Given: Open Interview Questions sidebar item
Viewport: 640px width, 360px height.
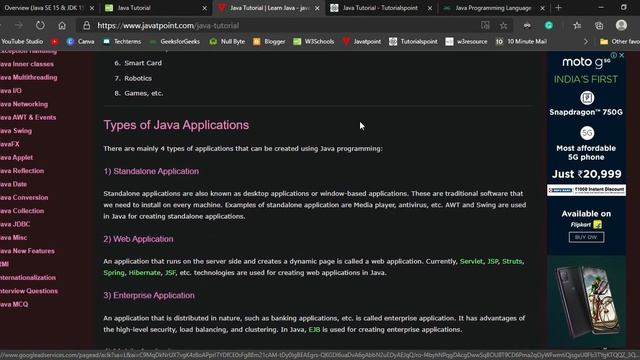Looking at the screenshot, I should 29,291.
